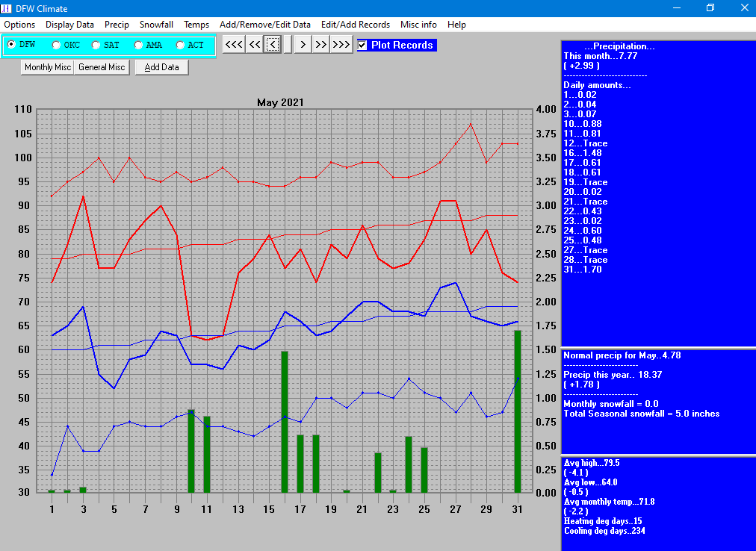The height and width of the screenshot is (551, 756).
Task: Open the Options menu
Action: tap(19, 25)
